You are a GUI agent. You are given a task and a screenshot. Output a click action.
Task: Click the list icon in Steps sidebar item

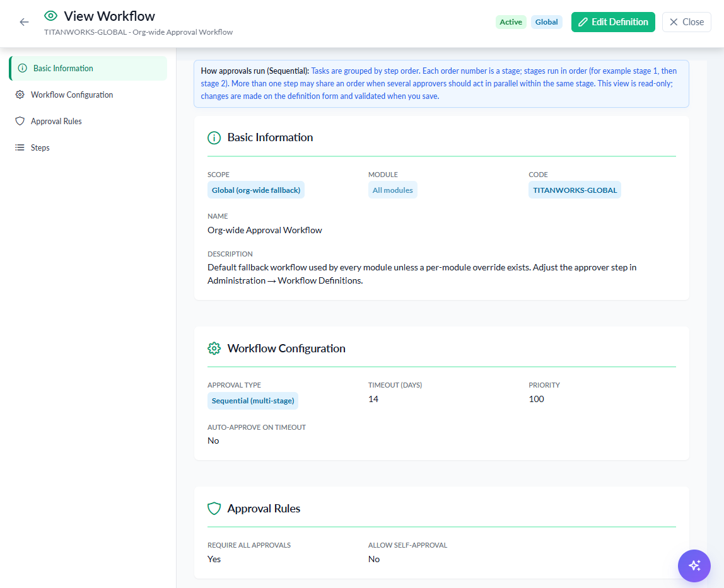pyautogui.click(x=20, y=147)
